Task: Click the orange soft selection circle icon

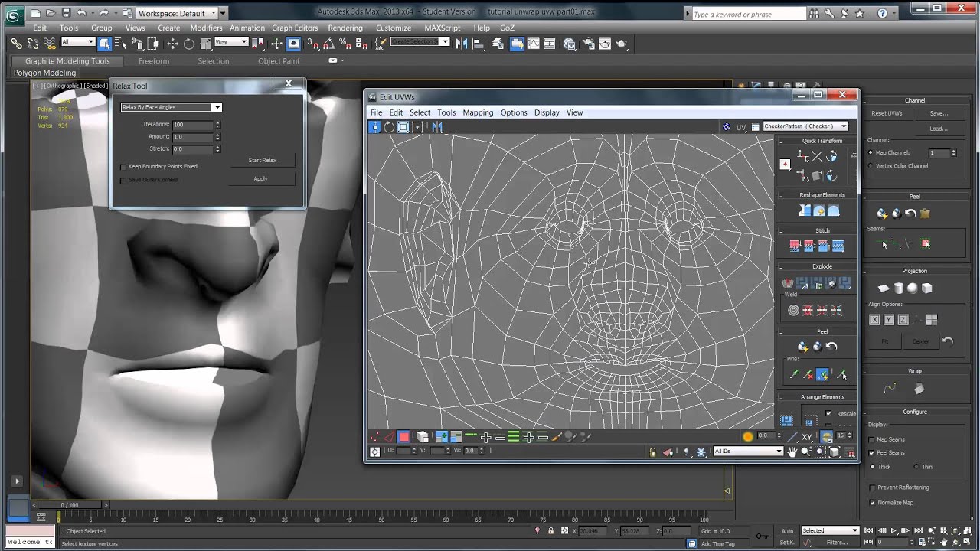Action: [748, 437]
